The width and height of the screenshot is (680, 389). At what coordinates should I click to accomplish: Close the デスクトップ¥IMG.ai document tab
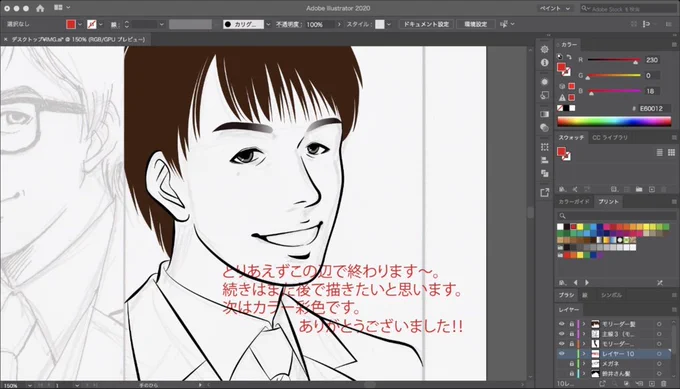[6, 39]
